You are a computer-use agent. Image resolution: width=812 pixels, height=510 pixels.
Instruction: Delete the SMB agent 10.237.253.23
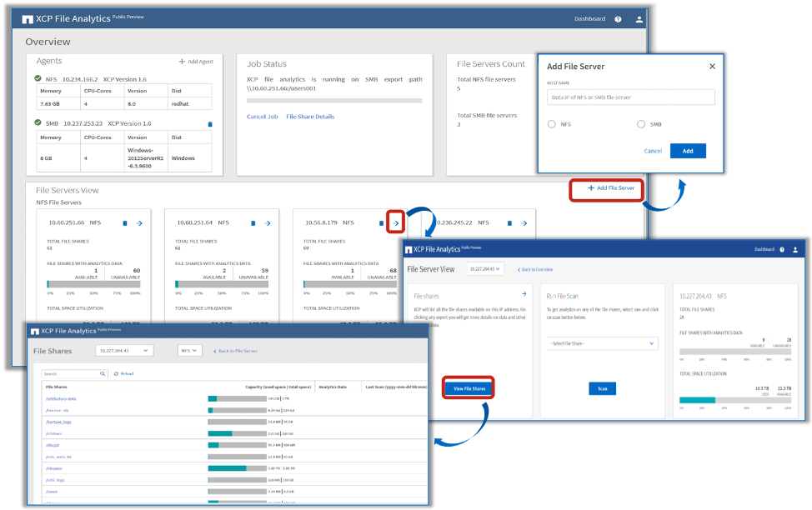coord(209,124)
